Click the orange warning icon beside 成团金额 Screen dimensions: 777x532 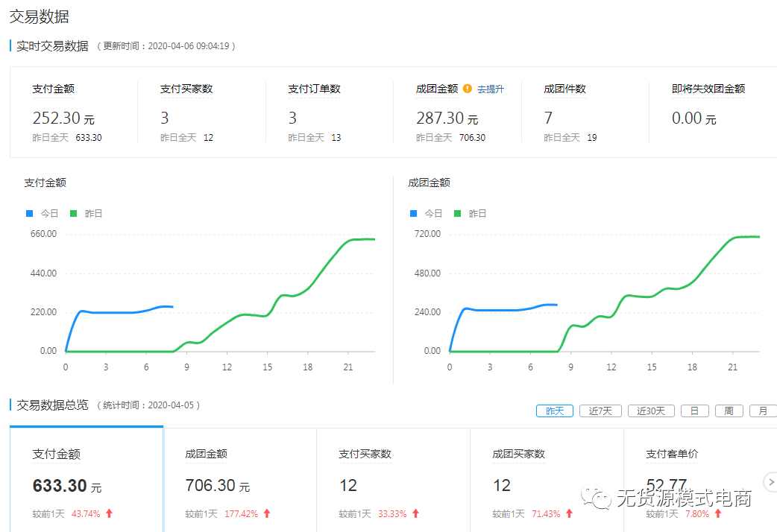(x=468, y=89)
